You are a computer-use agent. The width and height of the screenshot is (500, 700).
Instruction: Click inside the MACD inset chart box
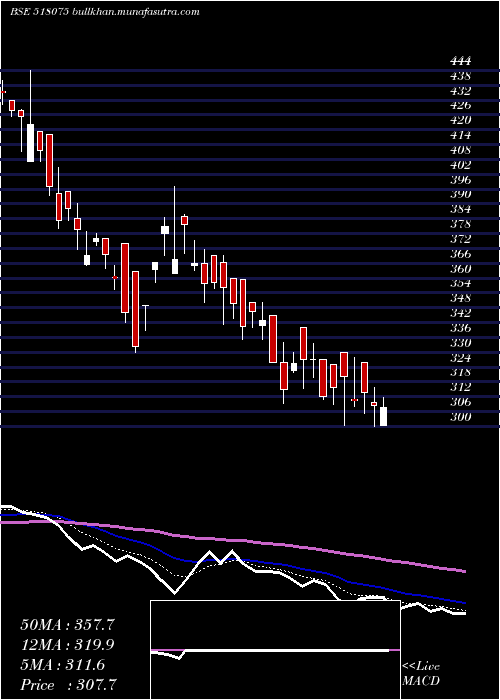pos(275,650)
